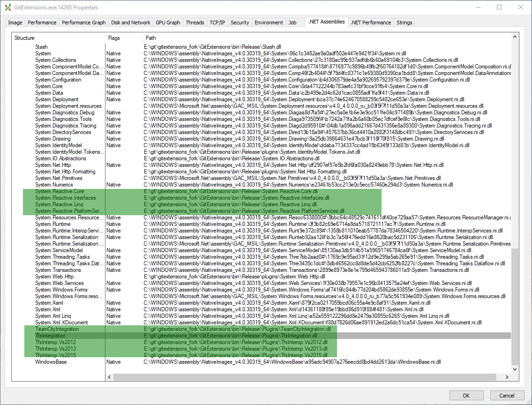Click the horizontal scrollbar right arrow
The image size is (532, 405).
coord(507,376)
